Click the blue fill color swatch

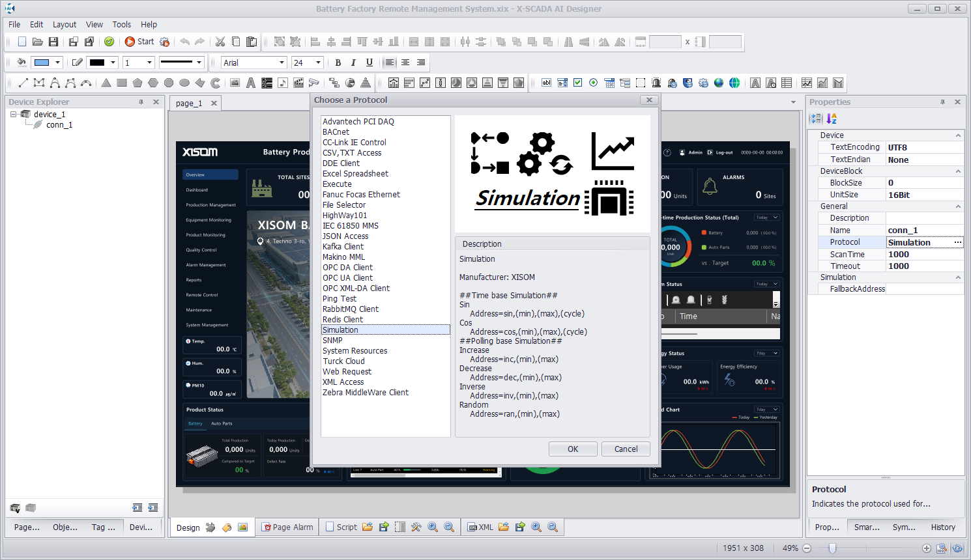[x=42, y=63]
